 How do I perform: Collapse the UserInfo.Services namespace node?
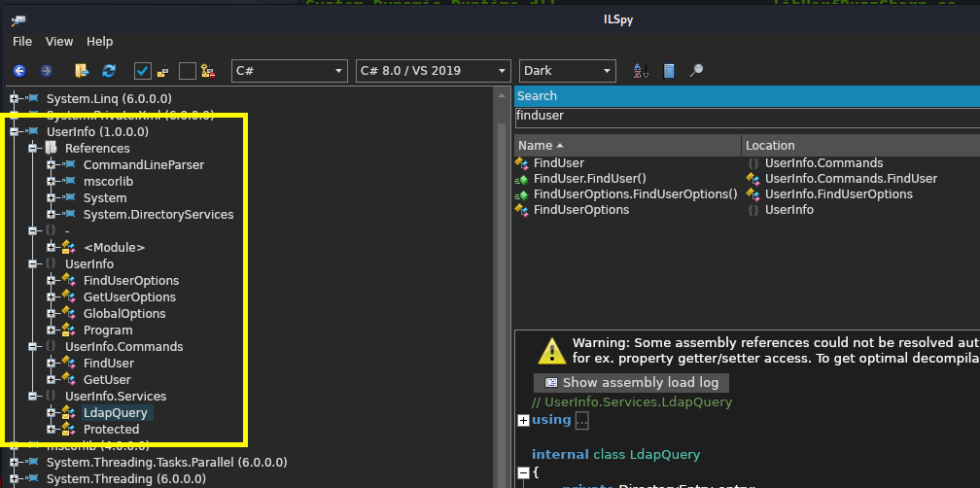[33, 397]
